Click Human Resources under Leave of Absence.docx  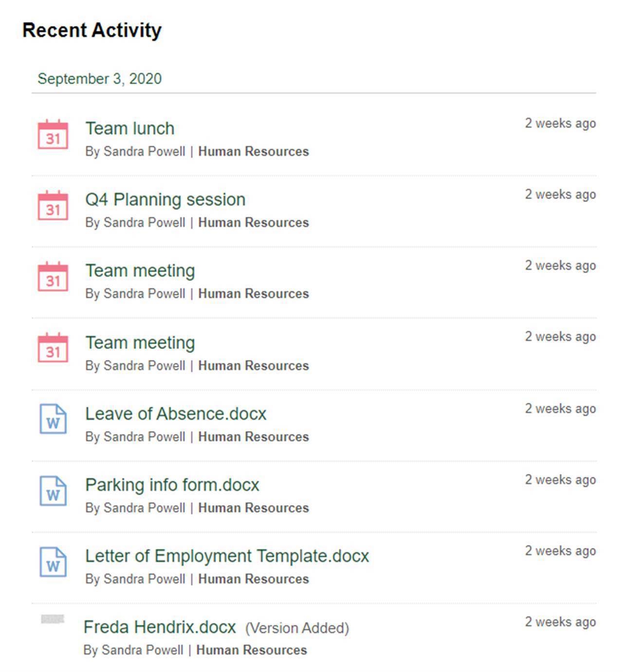254,437
